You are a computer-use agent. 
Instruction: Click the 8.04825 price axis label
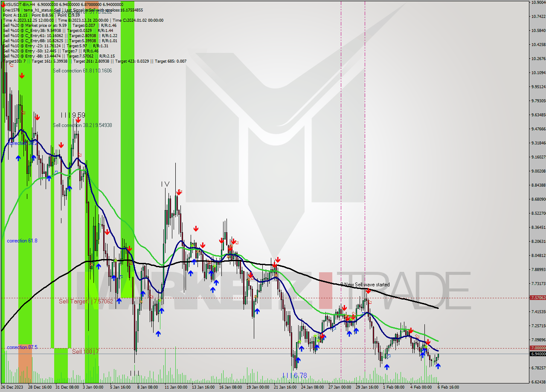click(538, 255)
